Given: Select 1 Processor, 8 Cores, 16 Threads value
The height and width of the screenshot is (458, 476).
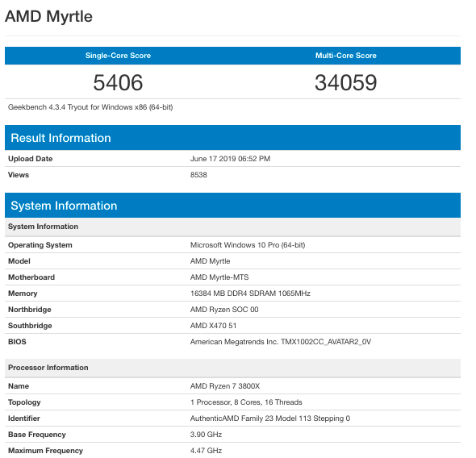Looking at the screenshot, I should click(246, 402).
